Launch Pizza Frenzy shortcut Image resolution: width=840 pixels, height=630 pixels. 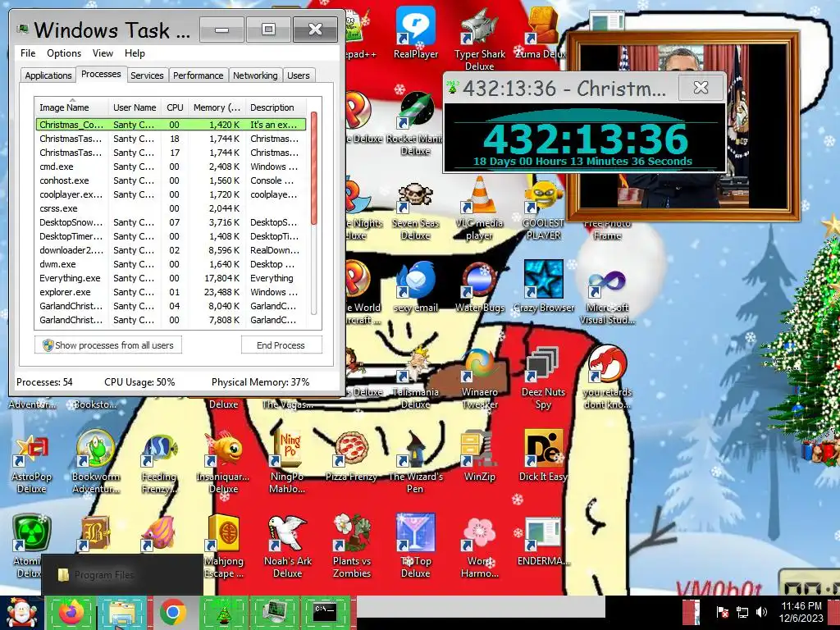point(351,456)
